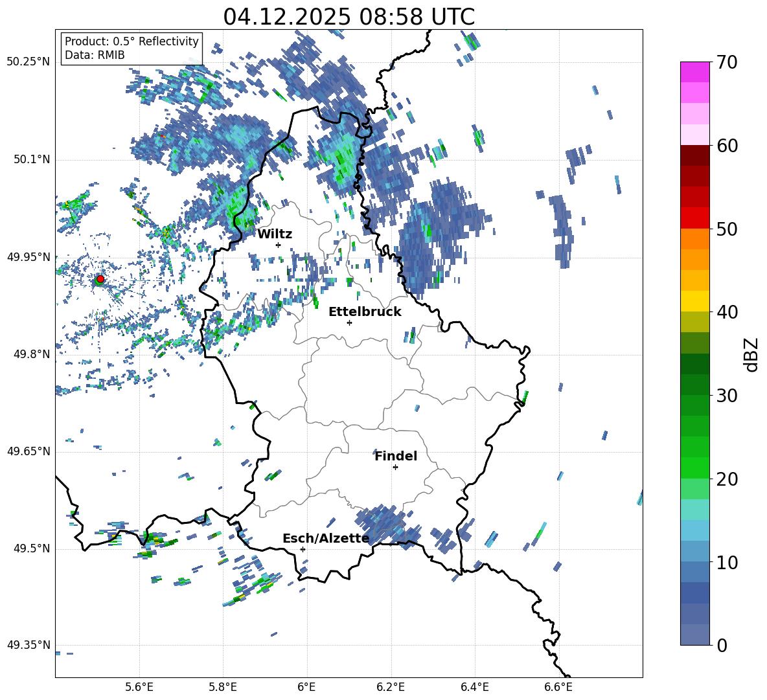Click the dark maroon colorbar segment below 60
This screenshot has height=700, width=767.
[694, 155]
